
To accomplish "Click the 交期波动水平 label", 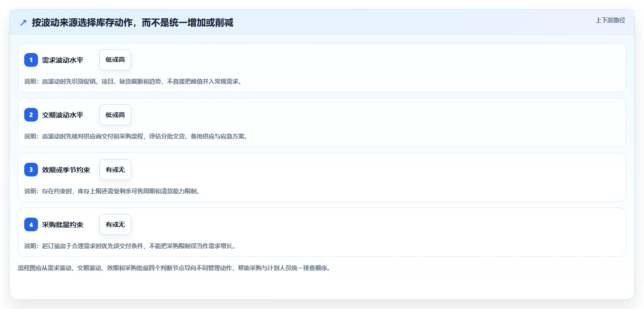I will click(x=63, y=115).
